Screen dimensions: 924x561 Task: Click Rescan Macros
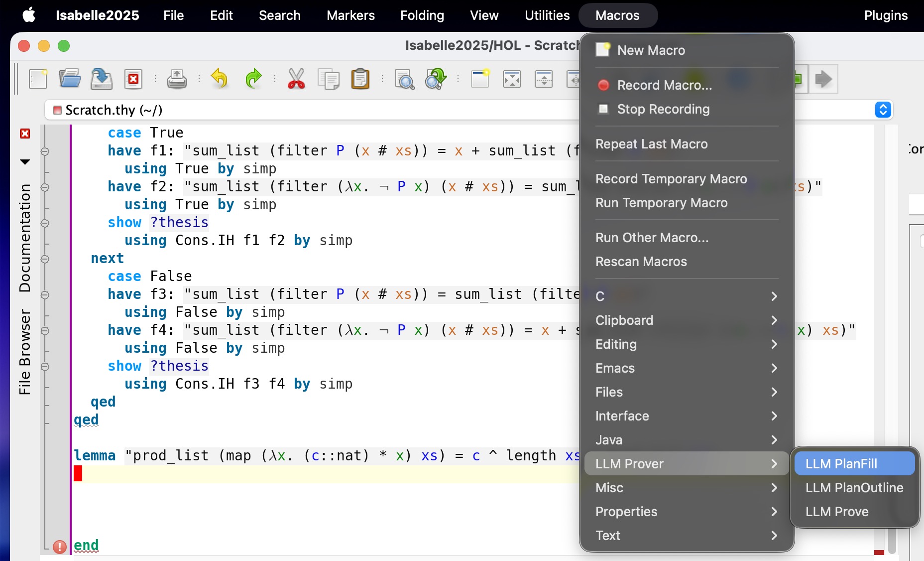tap(641, 262)
